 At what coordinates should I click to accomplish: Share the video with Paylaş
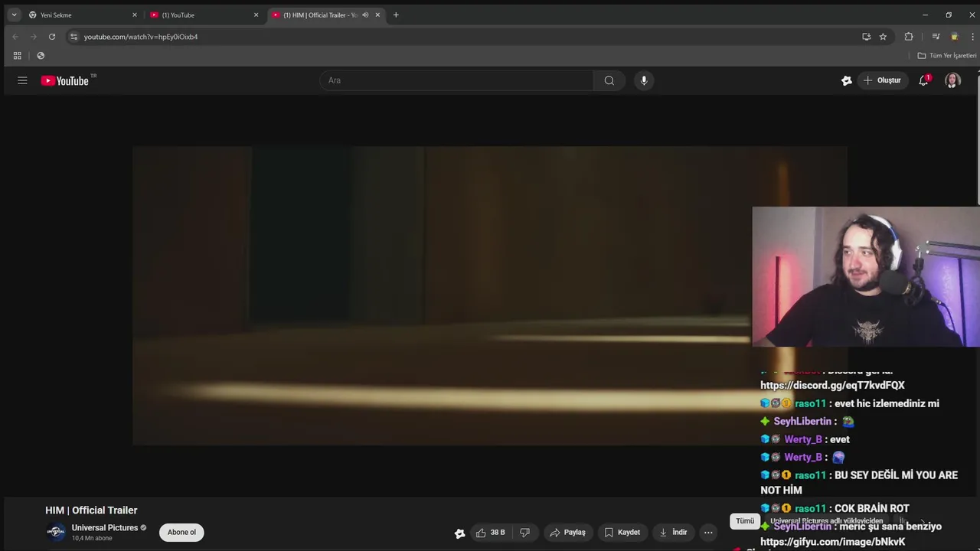567,533
